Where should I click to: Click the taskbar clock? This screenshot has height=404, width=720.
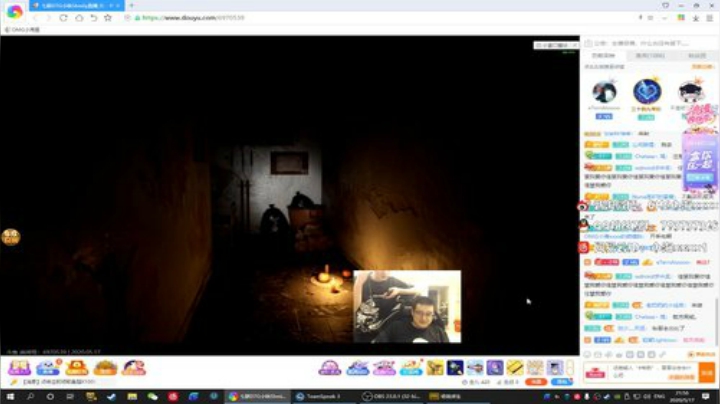(x=682, y=396)
